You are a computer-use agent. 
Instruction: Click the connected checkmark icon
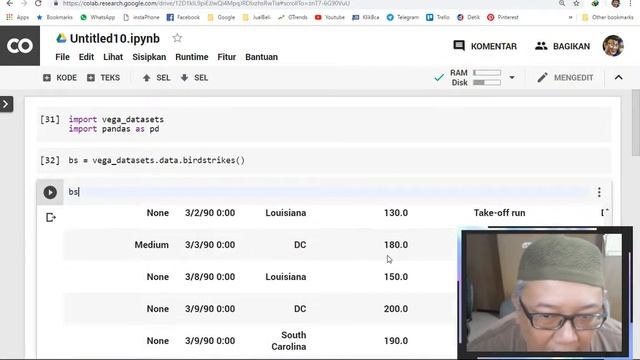439,77
